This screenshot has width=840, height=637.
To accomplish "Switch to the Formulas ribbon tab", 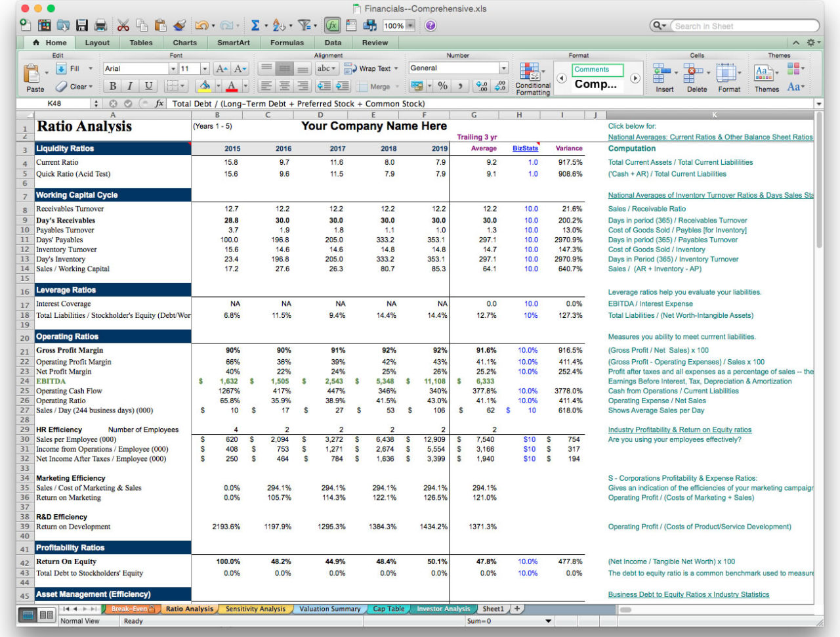I will tap(287, 42).
